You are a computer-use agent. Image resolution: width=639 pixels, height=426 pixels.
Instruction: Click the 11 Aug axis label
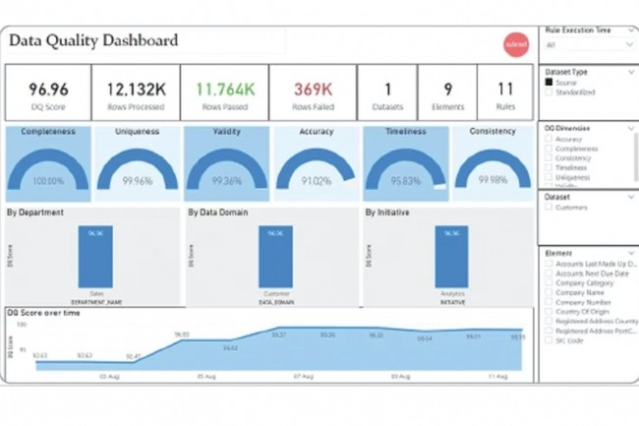[x=498, y=377]
